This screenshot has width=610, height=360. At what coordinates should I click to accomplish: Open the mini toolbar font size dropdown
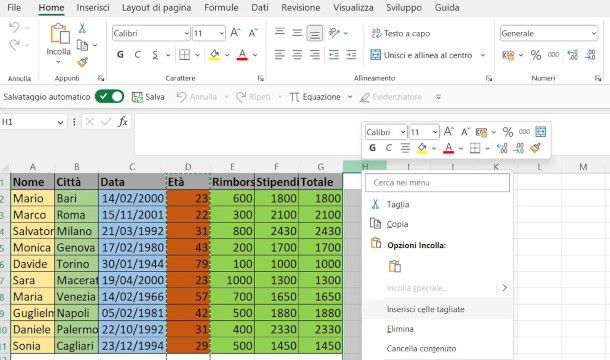click(x=435, y=132)
